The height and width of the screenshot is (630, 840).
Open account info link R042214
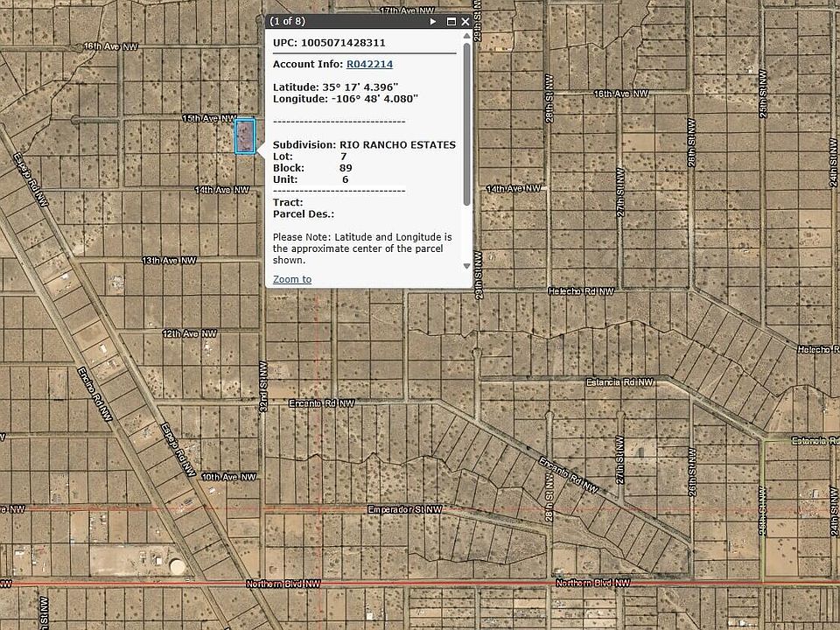tap(369, 64)
